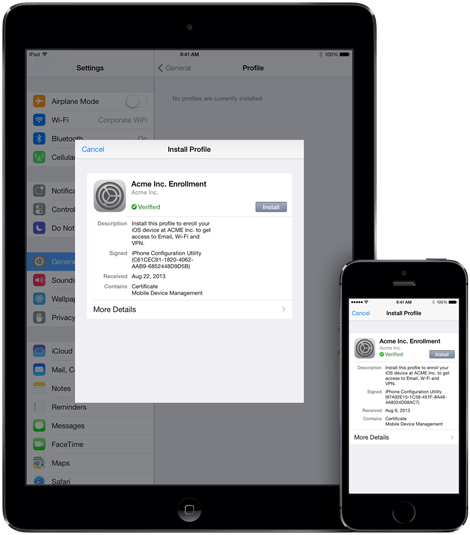This screenshot has height=535, width=470.
Task: Expand More Details on the iPhone screen
Action: point(404,437)
